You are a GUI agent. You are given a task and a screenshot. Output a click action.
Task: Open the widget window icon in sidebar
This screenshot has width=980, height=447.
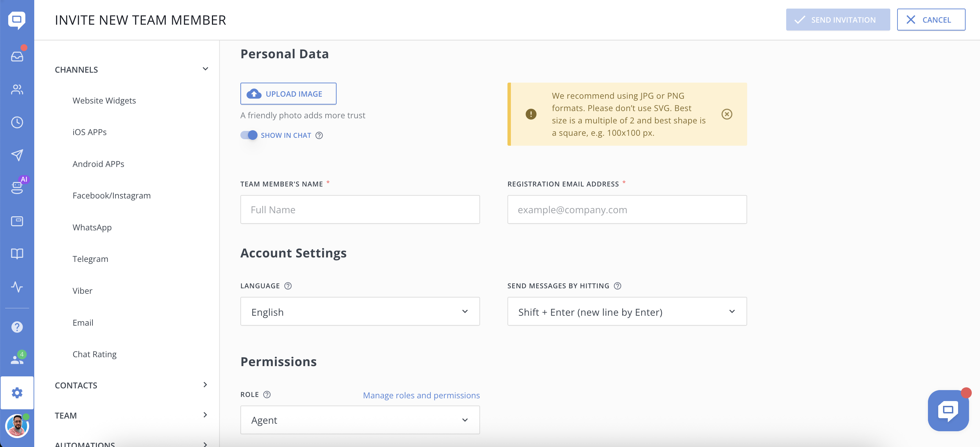pyautogui.click(x=17, y=221)
